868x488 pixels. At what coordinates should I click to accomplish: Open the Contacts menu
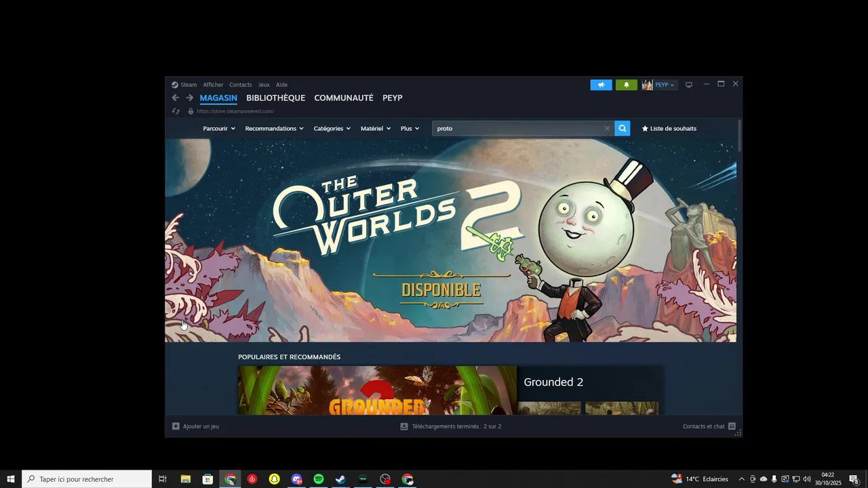[241, 85]
